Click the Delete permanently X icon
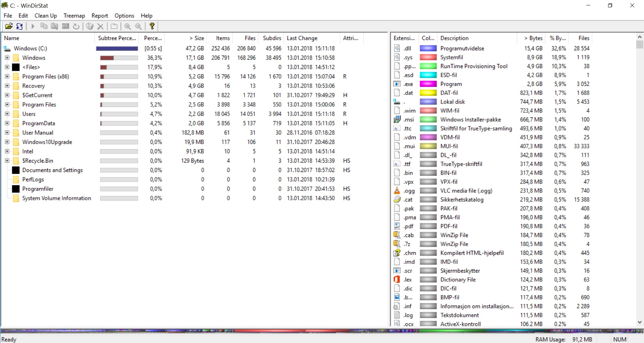Image resolution: width=644 pixels, height=343 pixels. [100, 26]
